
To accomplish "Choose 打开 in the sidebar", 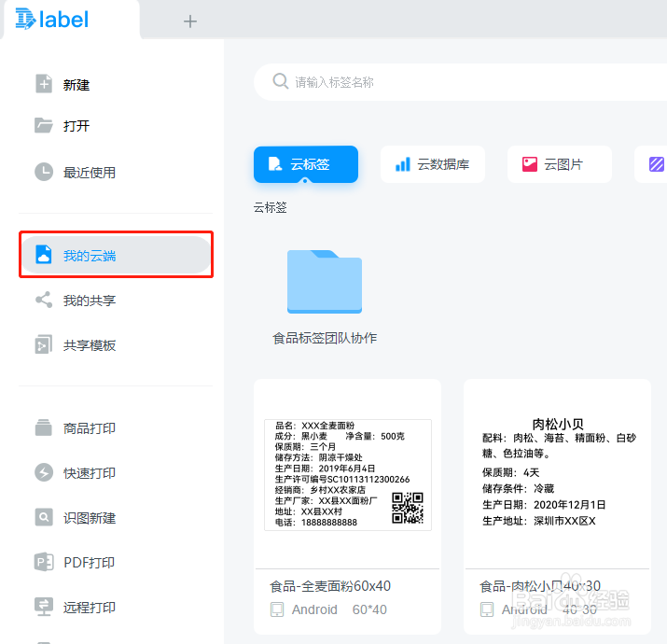I will point(76,126).
